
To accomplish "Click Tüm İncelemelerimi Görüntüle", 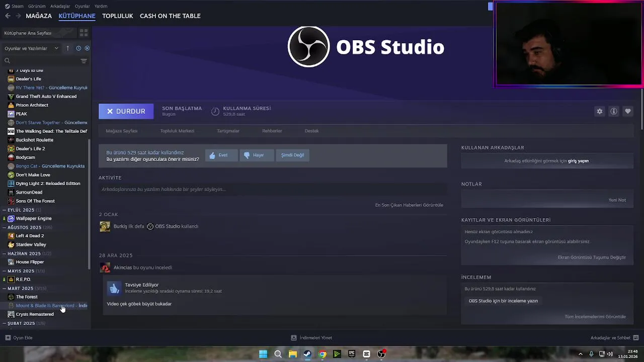I will click(x=595, y=317).
